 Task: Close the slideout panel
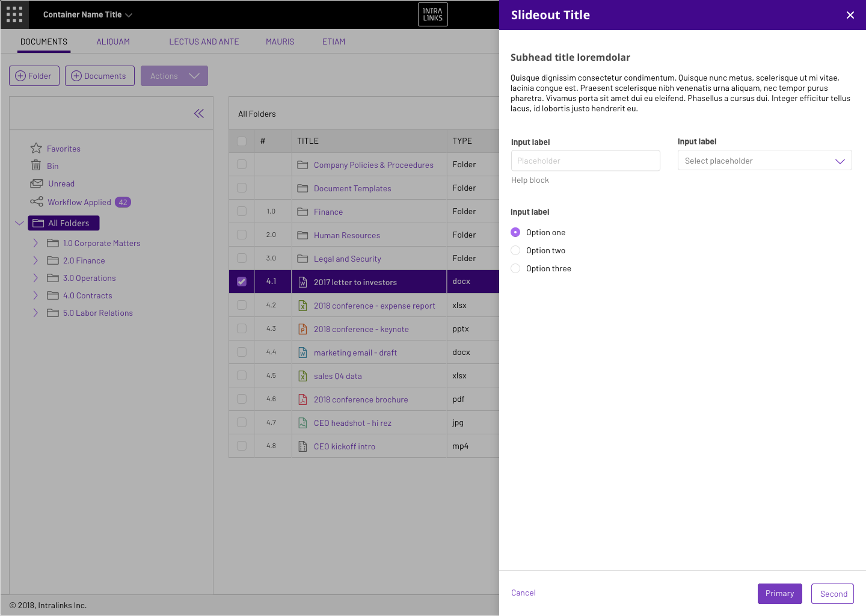[850, 15]
